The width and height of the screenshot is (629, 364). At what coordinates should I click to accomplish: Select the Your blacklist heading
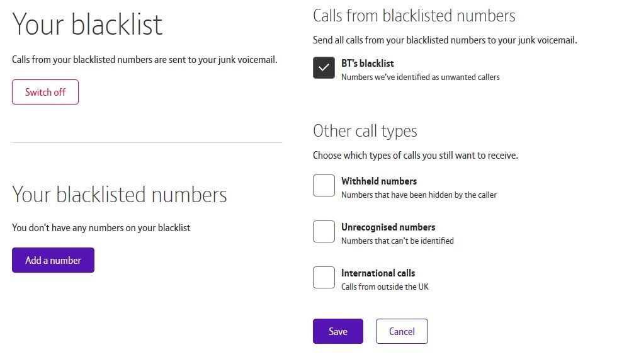click(87, 25)
